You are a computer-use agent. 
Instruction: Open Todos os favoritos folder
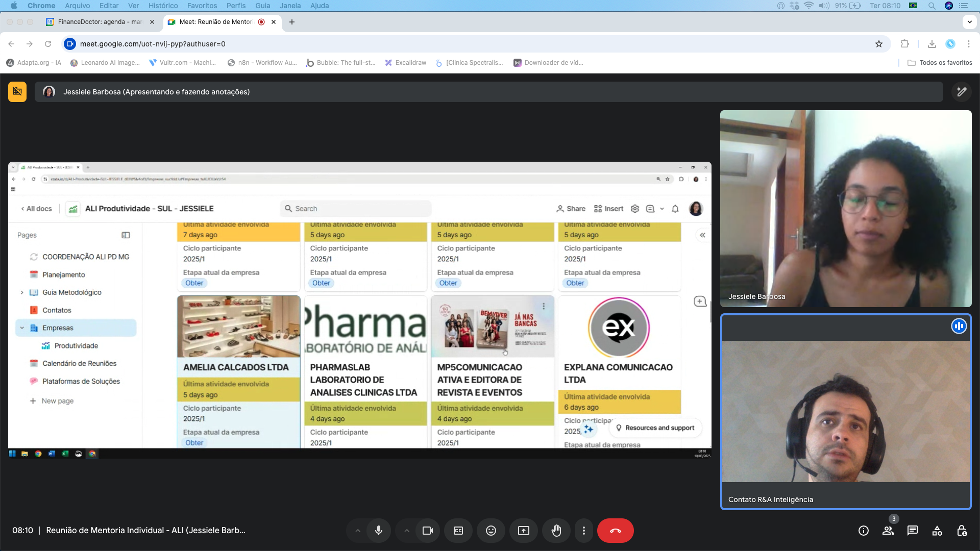pos(940,63)
